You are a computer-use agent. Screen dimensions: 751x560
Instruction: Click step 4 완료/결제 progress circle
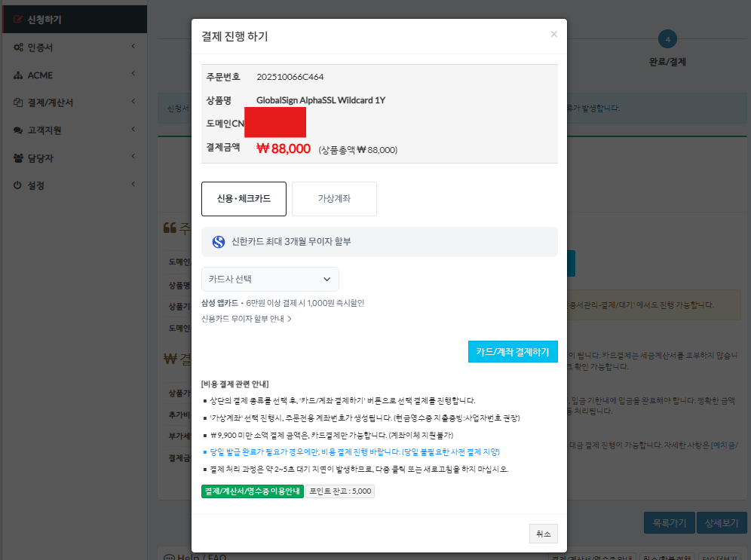[667, 39]
